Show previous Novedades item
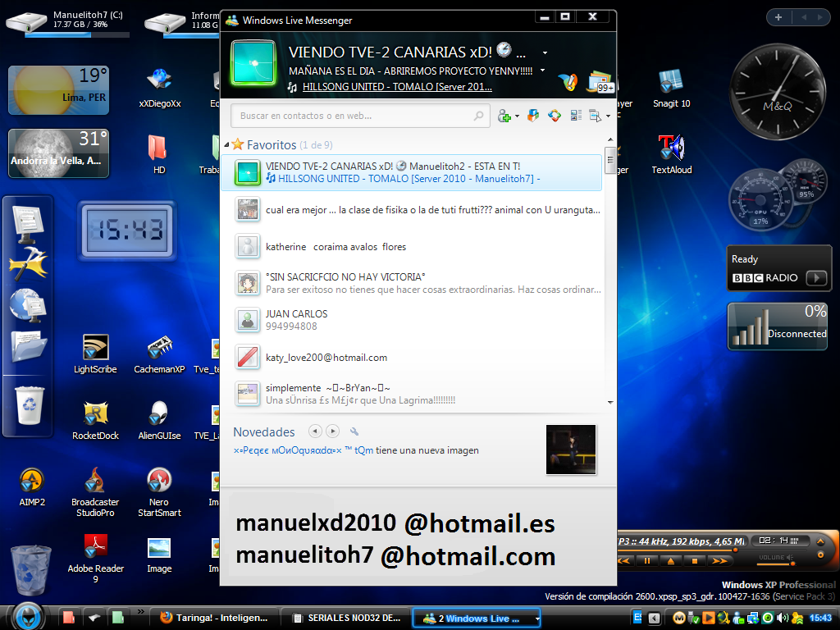Screen dimensions: 840x630 coord(316,431)
